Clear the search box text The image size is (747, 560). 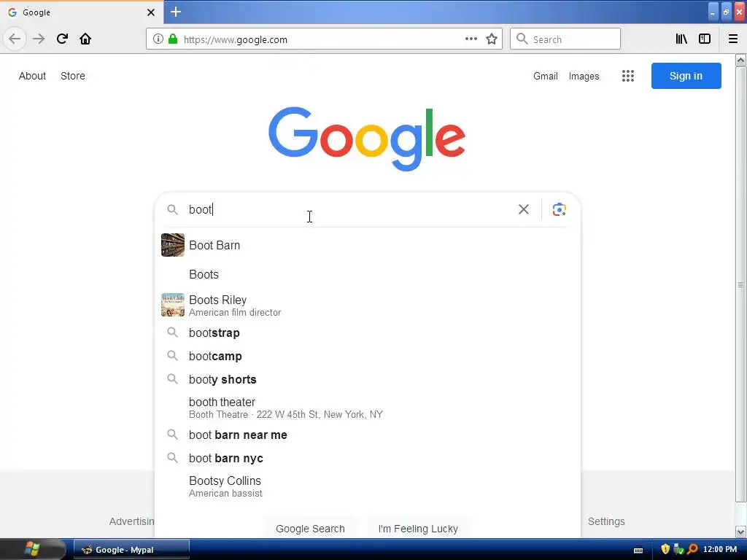[x=524, y=209]
